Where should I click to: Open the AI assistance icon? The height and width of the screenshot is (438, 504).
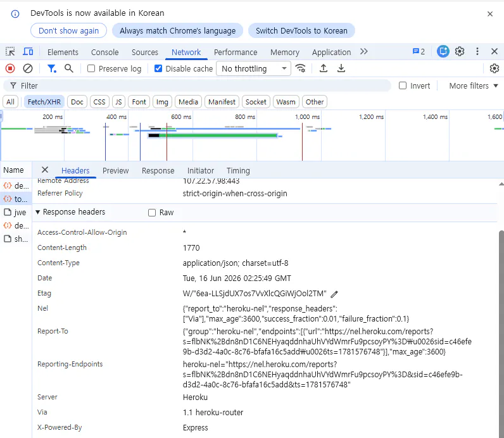443,51
